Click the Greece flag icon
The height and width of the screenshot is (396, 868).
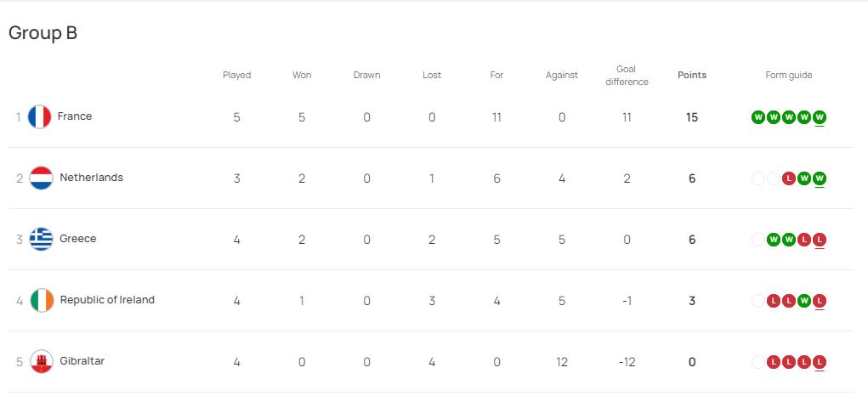(x=41, y=240)
